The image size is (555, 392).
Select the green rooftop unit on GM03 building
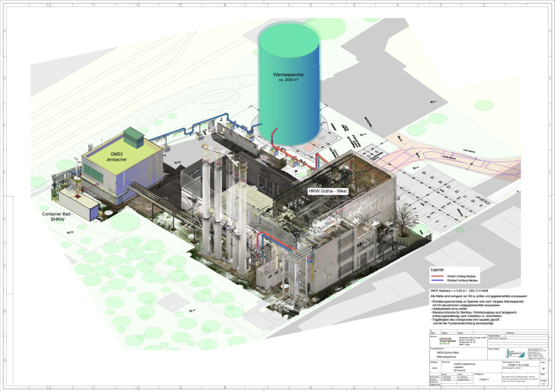[133, 135]
